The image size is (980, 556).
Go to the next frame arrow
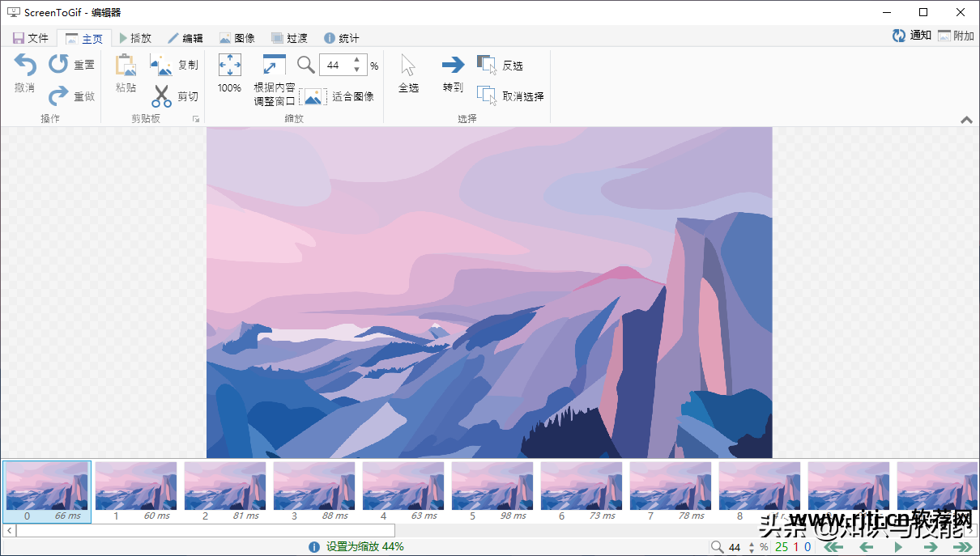pyautogui.click(x=930, y=547)
